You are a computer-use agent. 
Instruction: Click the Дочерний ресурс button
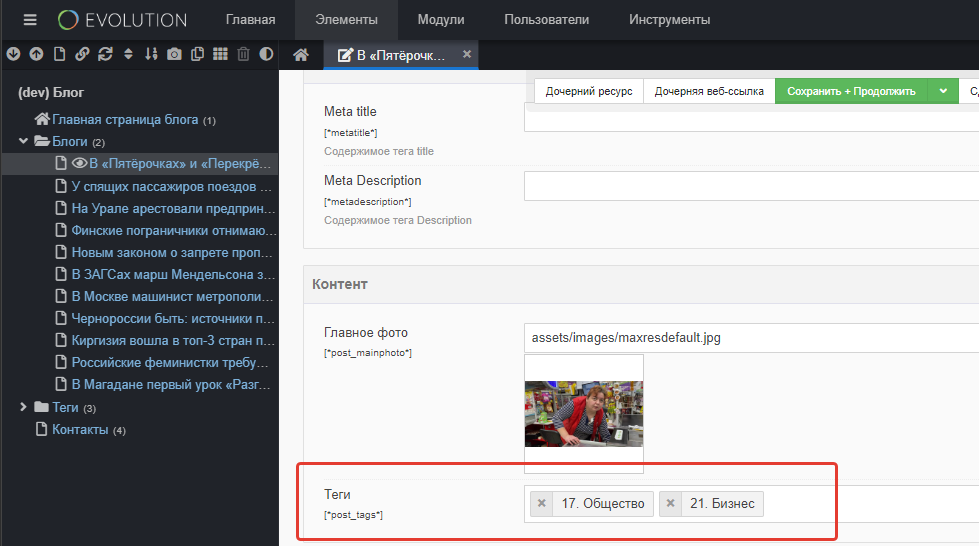[x=589, y=91]
